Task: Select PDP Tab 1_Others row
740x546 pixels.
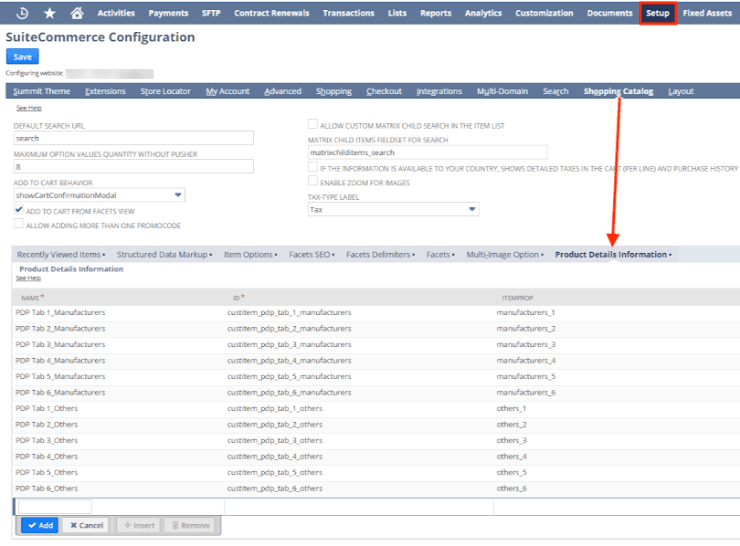Action: [x=376, y=409]
